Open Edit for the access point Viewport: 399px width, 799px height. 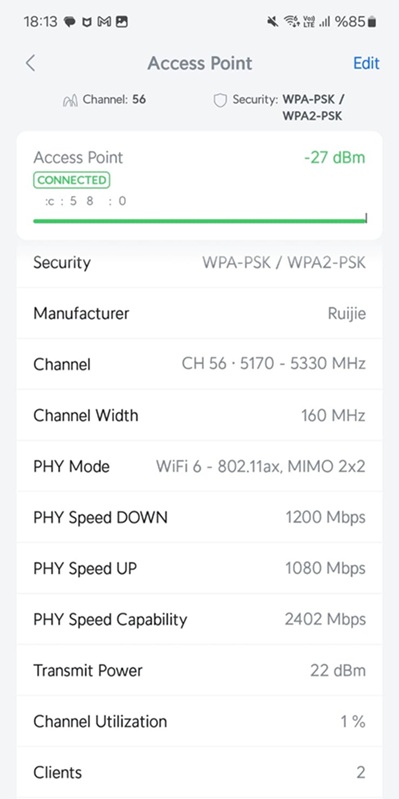click(x=366, y=63)
